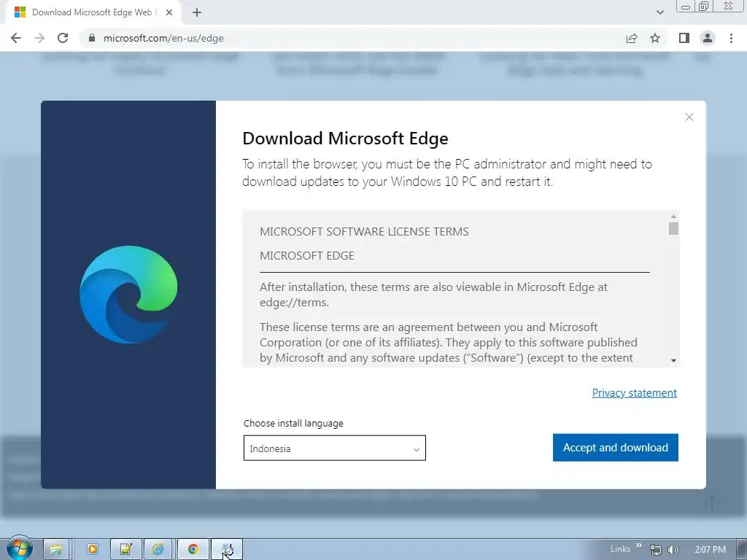Open the Choose install language dropdown
Screen dimensions: 747x560
click(334, 448)
